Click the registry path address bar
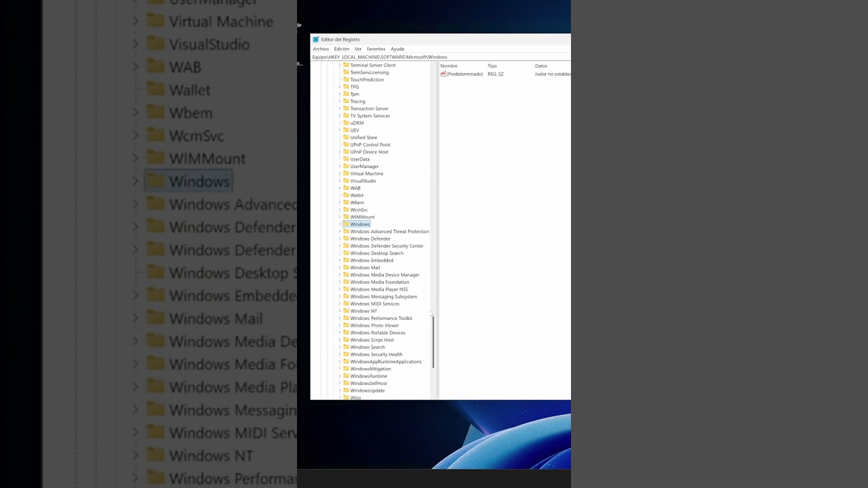This screenshot has height=488, width=868. [x=441, y=57]
